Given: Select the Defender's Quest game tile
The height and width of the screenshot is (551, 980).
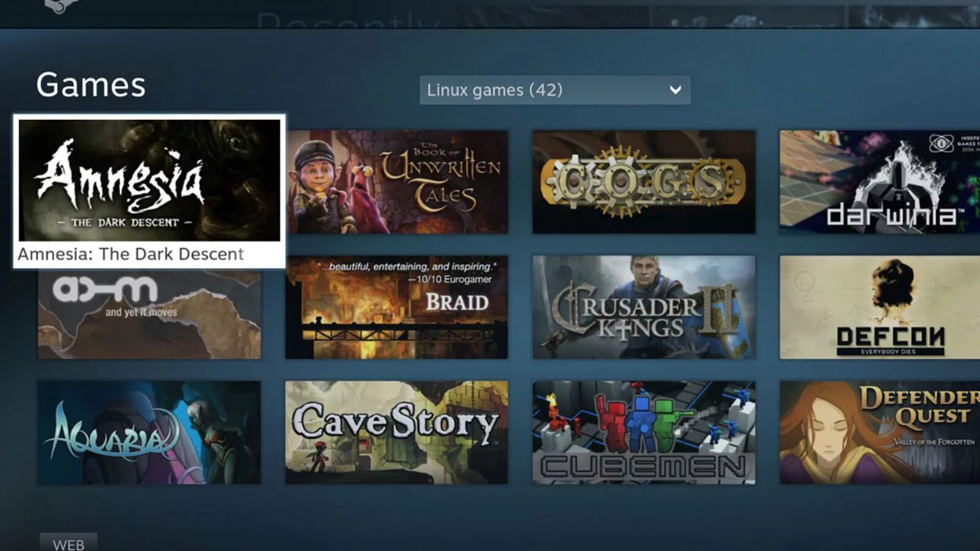Looking at the screenshot, I should (x=880, y=433).
